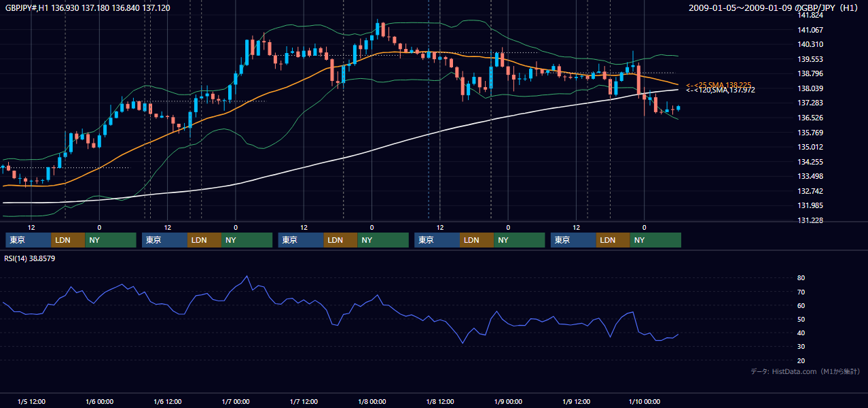868x408 pixels.
Task: Click price axis value 136.526
Action: coord(810,118)
